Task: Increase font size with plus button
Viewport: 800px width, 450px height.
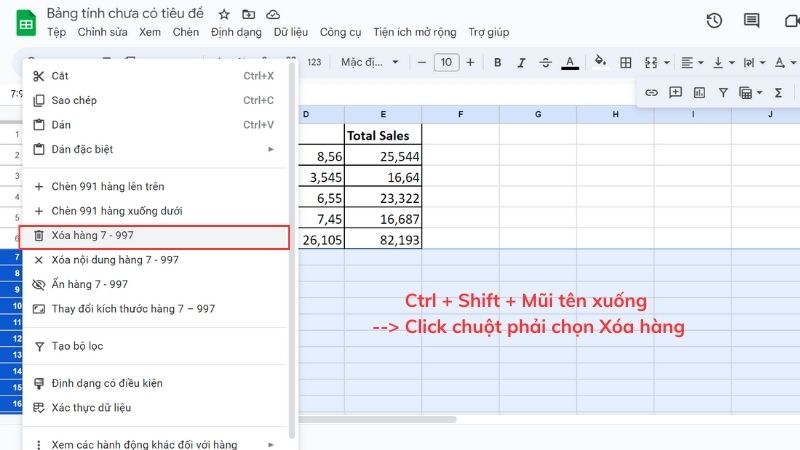Action: (470, 62)
